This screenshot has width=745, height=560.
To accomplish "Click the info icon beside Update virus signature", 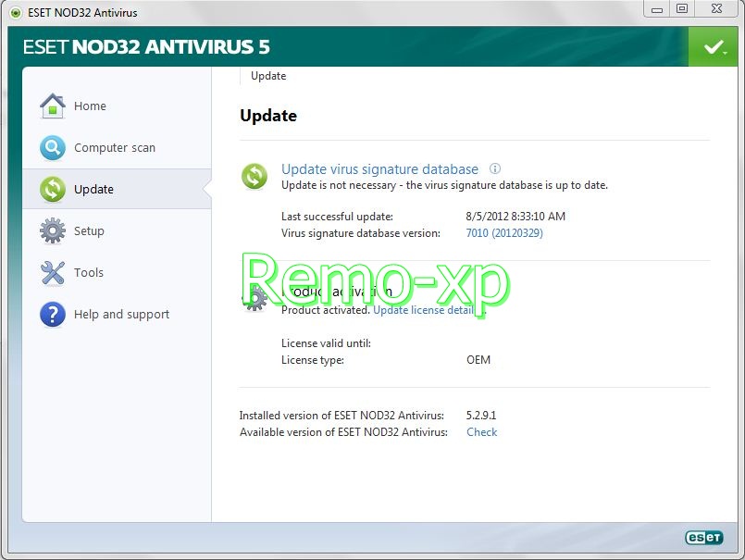I will (495, 168).
